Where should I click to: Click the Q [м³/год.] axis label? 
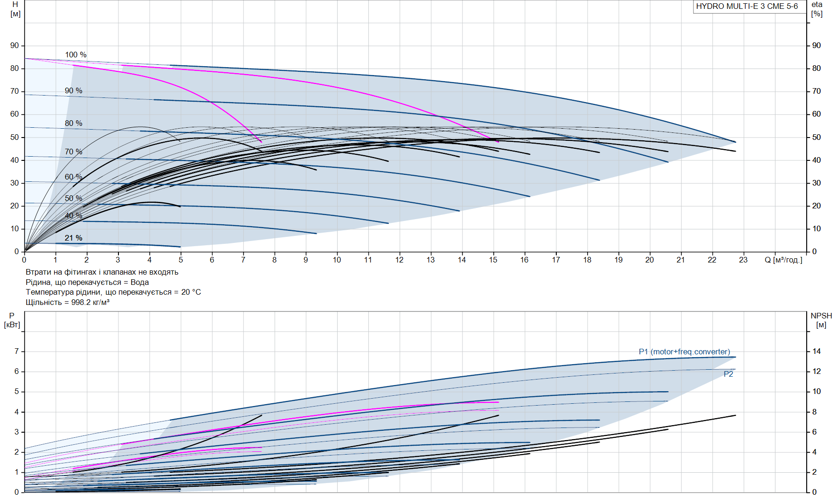pyautogui.click(x=783, y=260)
